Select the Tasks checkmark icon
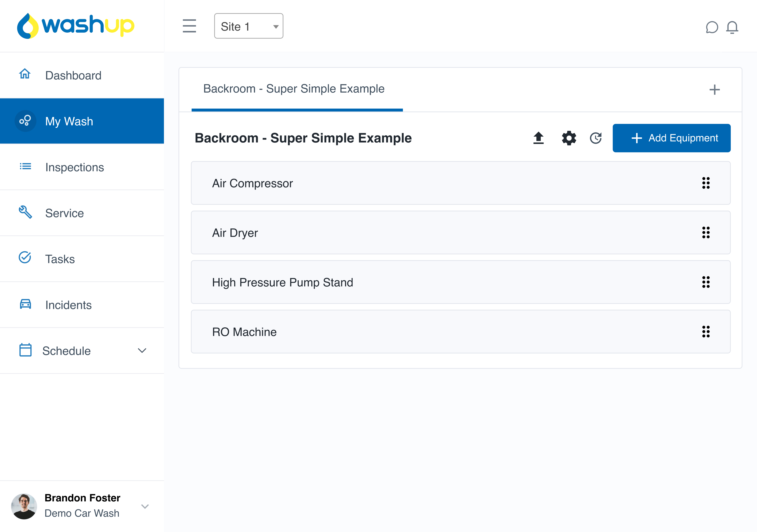The width and height of the screenshot is (757, 532). [x=25, y=259]
